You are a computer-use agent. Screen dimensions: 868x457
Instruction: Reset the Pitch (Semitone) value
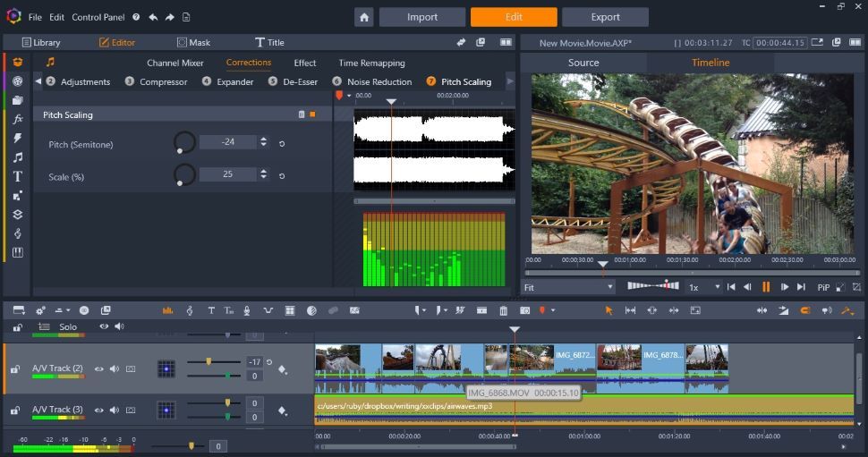(x=282, y=144)
